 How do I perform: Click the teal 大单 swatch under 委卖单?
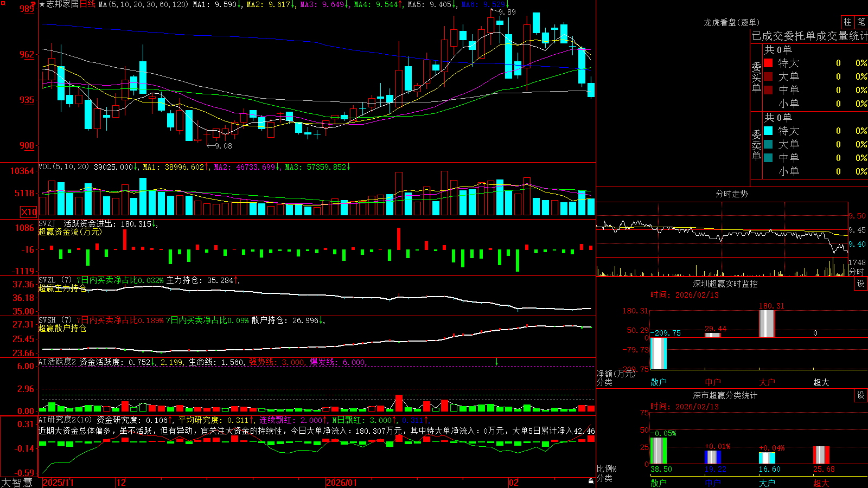(x=768, y=144)
